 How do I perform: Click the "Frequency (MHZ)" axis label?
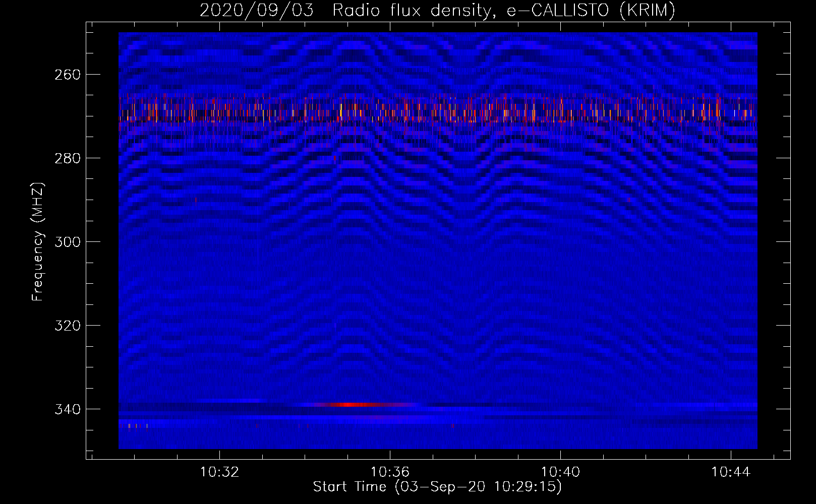coord(38,242)
